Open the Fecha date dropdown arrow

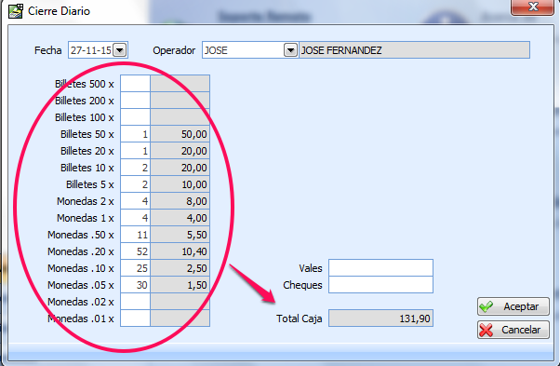tap(120, 50)
